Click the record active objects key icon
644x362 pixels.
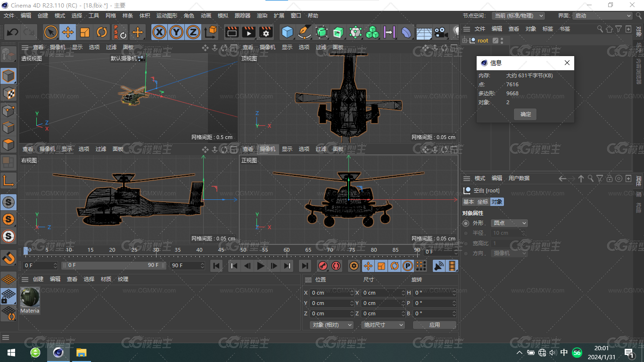click(323, 266)
